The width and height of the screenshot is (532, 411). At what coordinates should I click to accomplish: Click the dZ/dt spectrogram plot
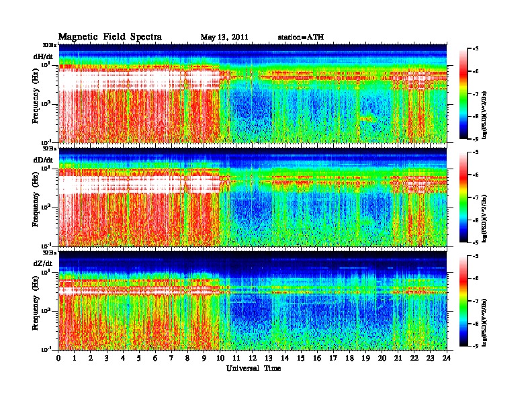(x=253, y=300)
